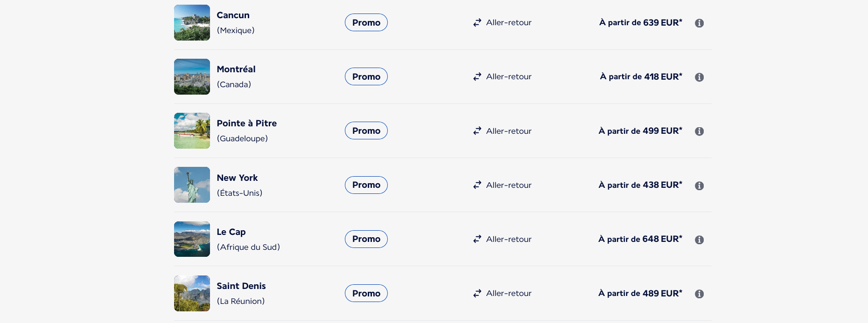Show price details for Montréal flight
This screenshot has width=868, height=323.
pyautogui.click(x=699, y=77)
